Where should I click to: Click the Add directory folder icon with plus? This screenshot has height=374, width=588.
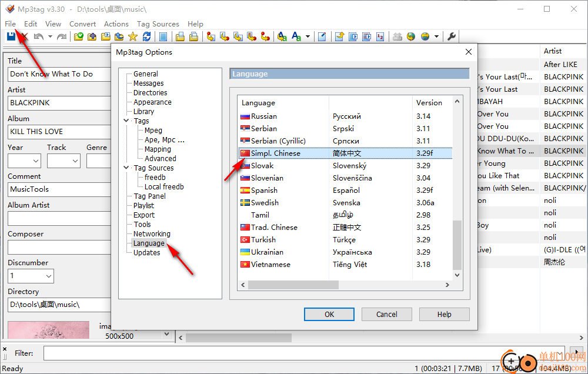click(x=92, y=36)
